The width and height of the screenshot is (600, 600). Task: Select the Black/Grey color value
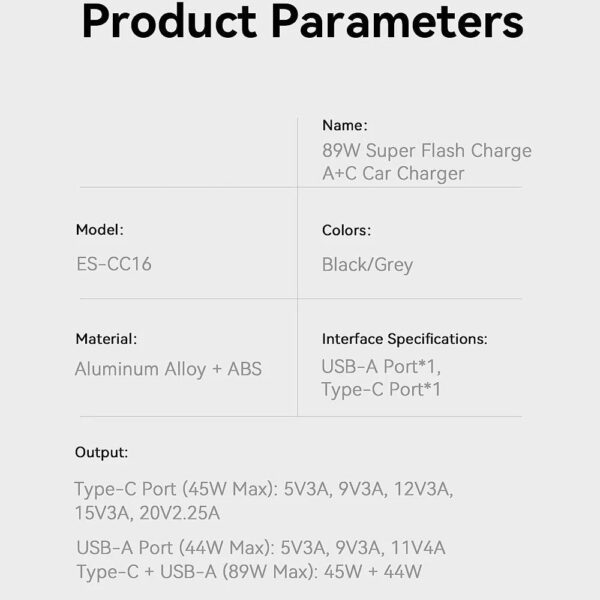coord(367,265)
